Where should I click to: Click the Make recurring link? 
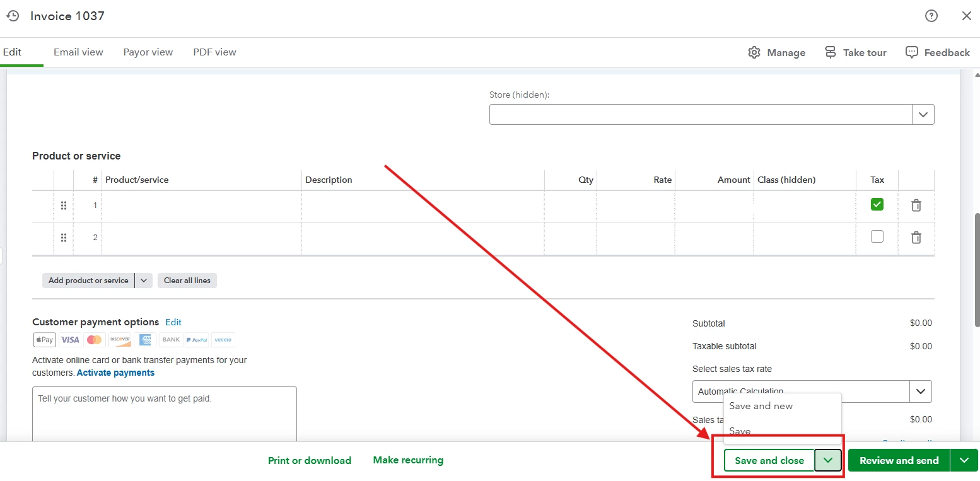tap(408, 460)
